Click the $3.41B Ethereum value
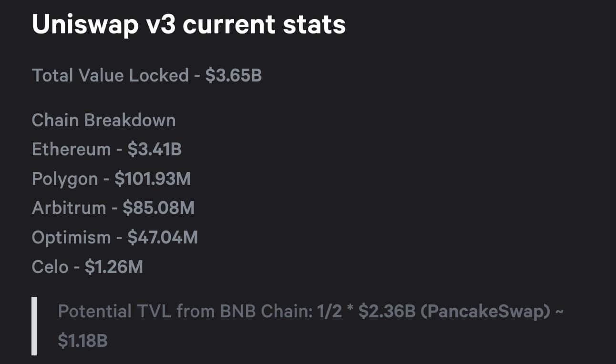The width and height of the screenshot is (616, 364). [x=154, y=150]
